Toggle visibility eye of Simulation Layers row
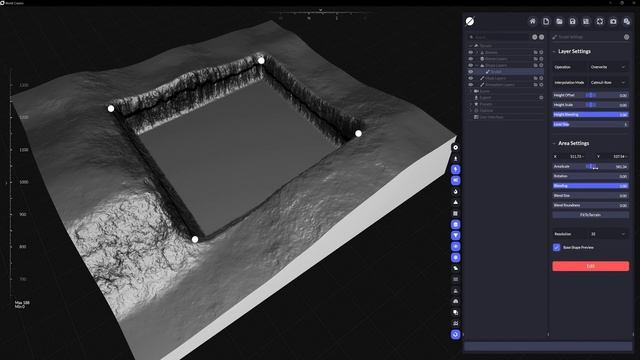Screen dimensions: 640x360 [x=471, y=85]
